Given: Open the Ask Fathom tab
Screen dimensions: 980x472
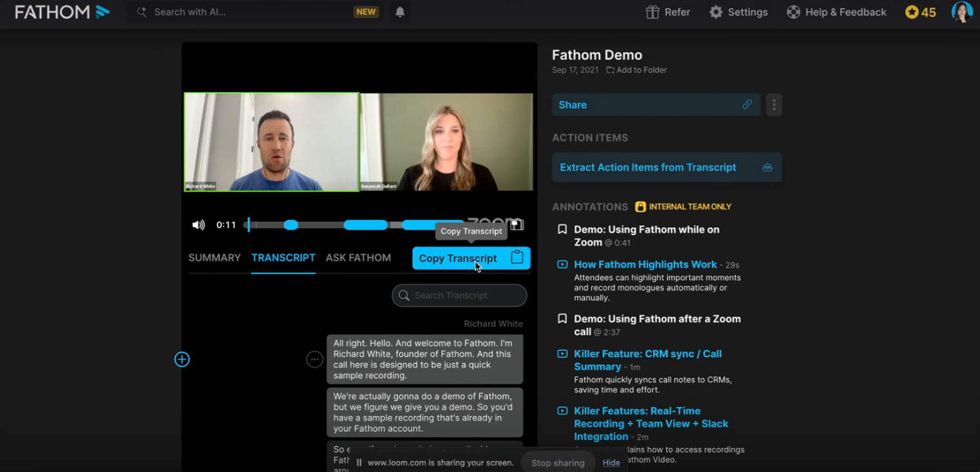Looking at the screenshot, I should [x=358, y=258].
